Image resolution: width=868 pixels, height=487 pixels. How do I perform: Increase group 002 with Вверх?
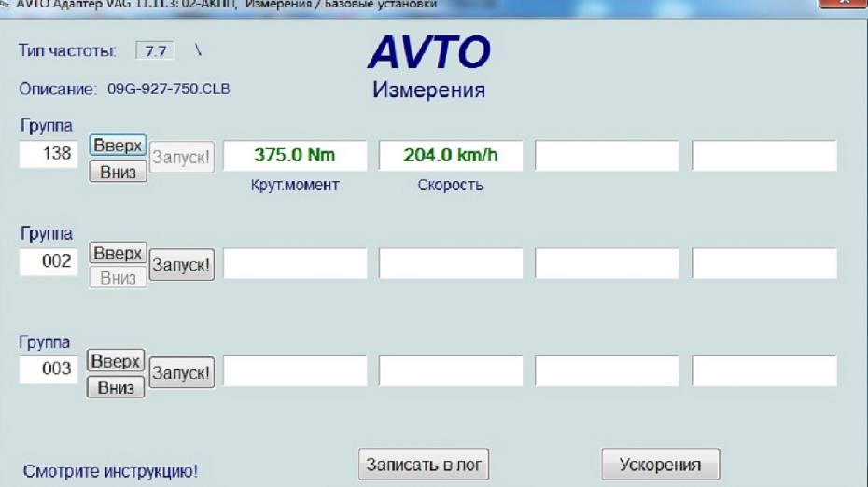click(x=118, y=254)
